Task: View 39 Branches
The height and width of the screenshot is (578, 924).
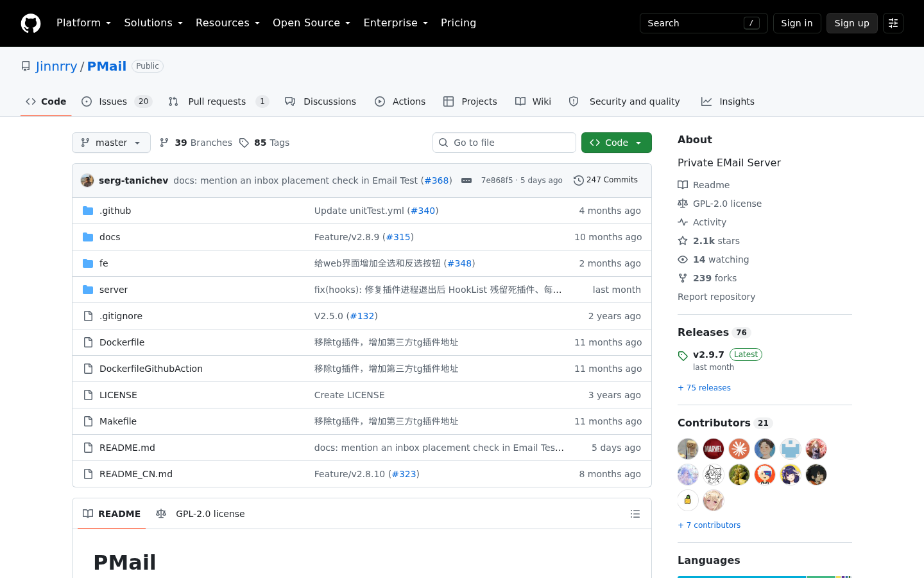Action: coord(196,143)
